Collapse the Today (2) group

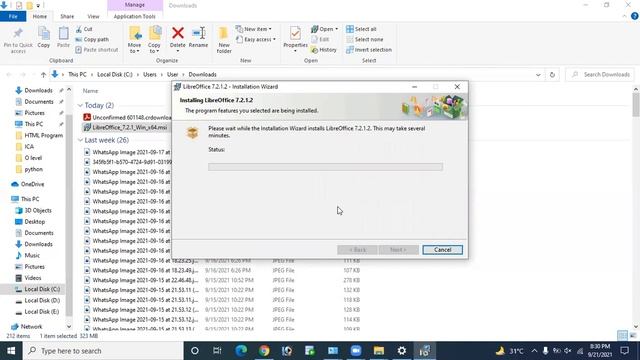pyautogui.click(x=80, y=105)
